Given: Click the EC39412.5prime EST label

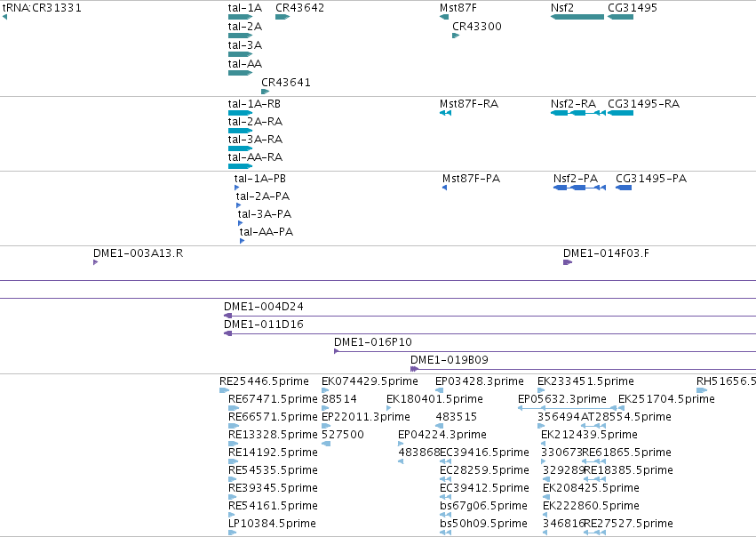Looking at the screenshot, I should click(484, 488).
